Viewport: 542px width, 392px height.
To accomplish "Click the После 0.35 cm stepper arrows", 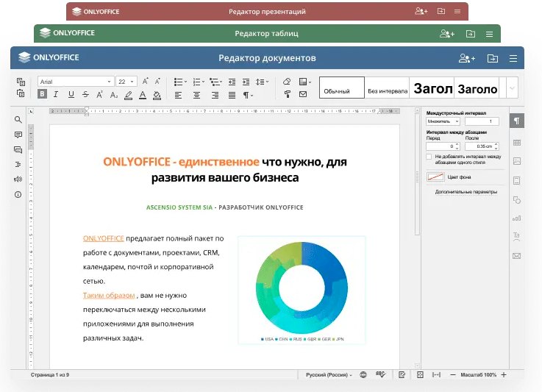I will (x=496, y=146).
